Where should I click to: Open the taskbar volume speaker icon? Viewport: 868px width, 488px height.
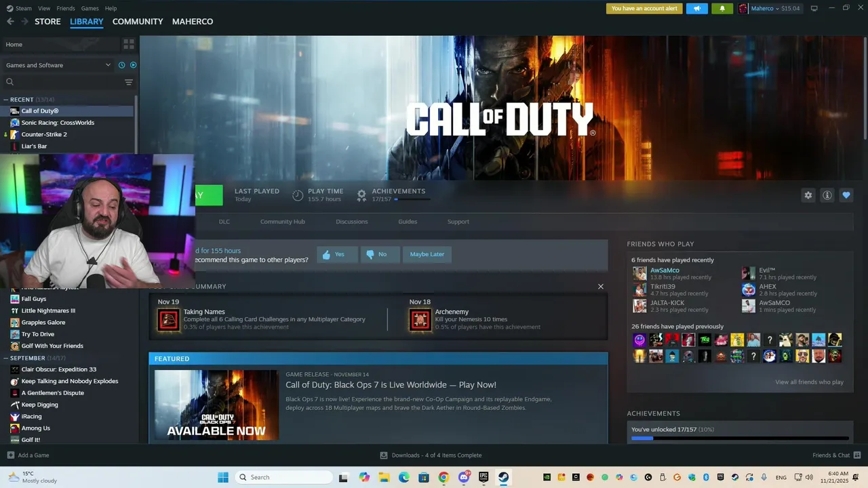click(x=808, y=477)
